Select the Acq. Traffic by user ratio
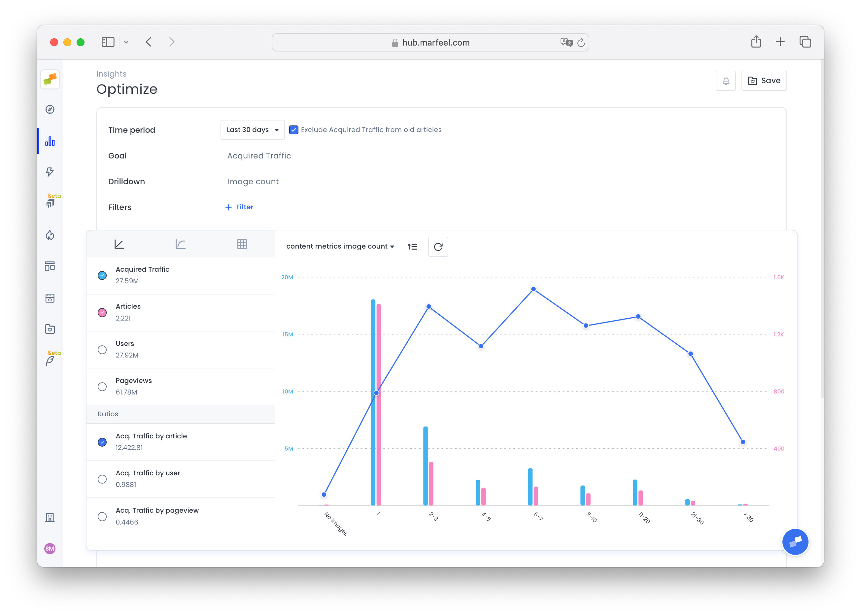 pos(102,479)
